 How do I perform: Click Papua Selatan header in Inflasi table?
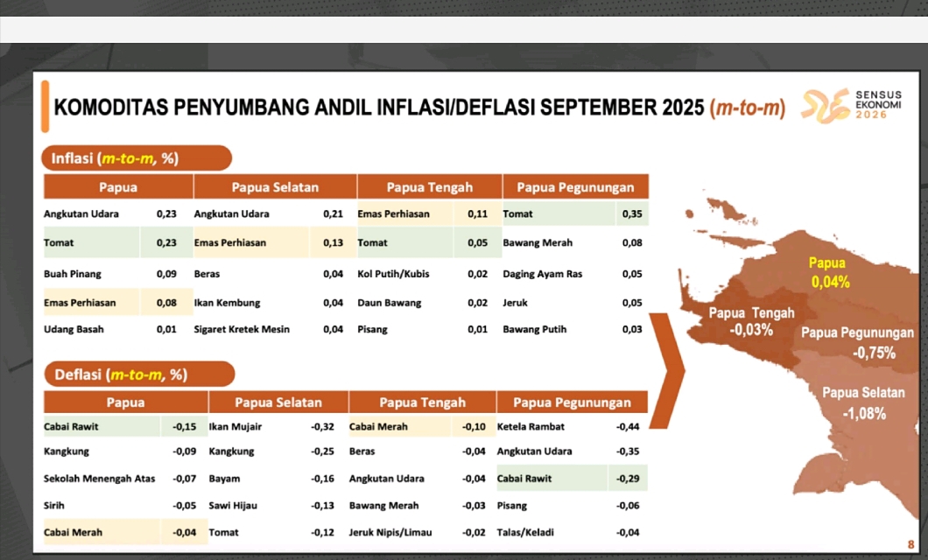275,187
